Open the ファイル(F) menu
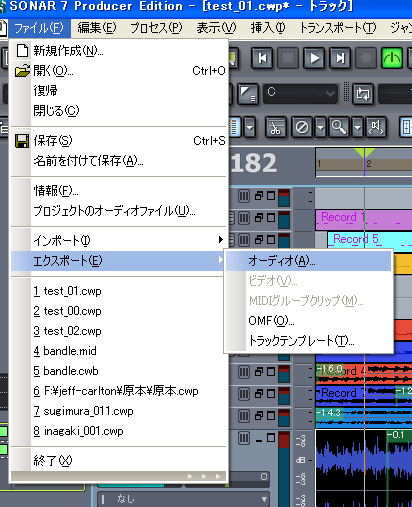This screenshot has width=412, height=507. click(39, 28)
